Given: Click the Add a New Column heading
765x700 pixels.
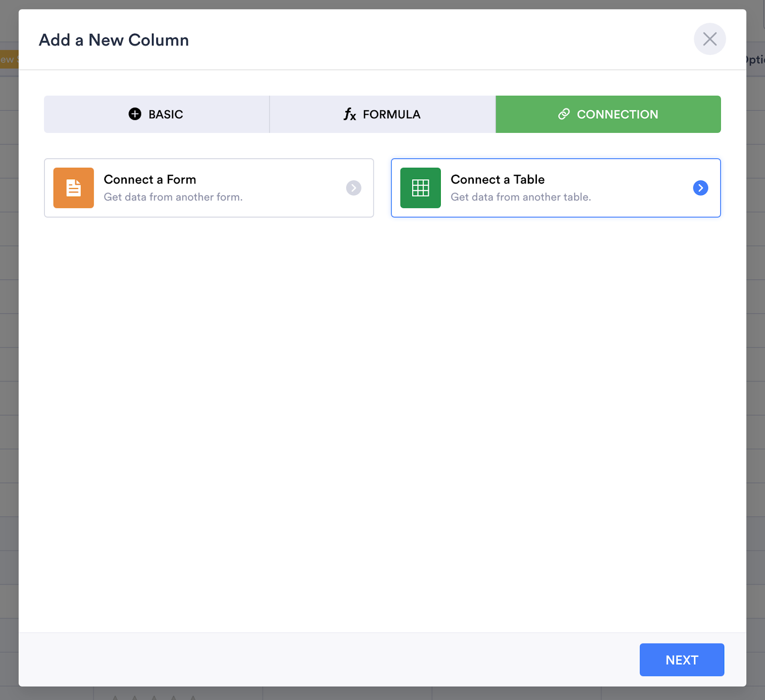Looking at the screenshot, I should 114,40.
